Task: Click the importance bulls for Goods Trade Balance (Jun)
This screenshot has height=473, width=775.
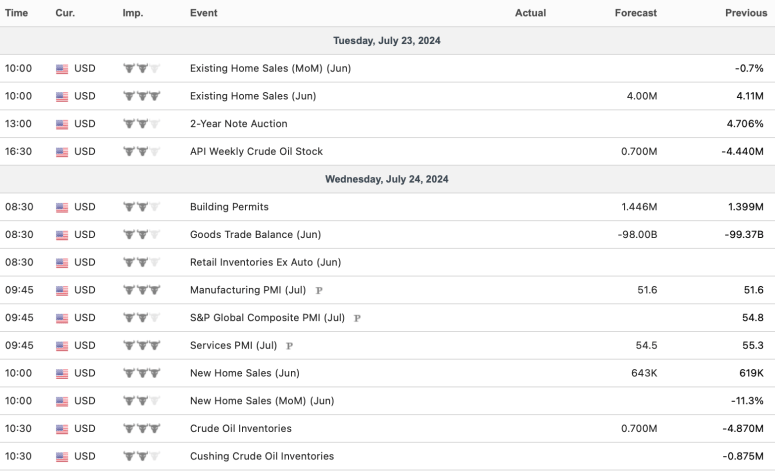Action: point(142,234)
